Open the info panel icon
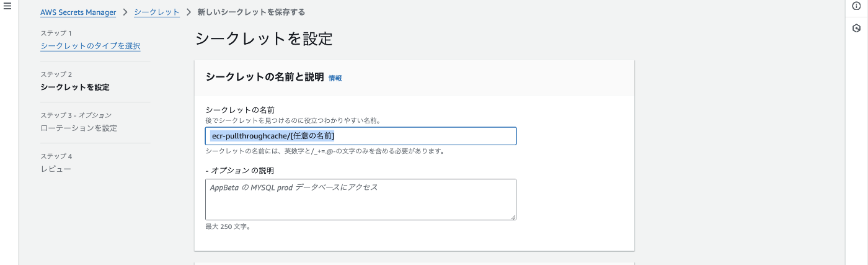This screenshot has width=868, height=265. [x=856, y=6]
